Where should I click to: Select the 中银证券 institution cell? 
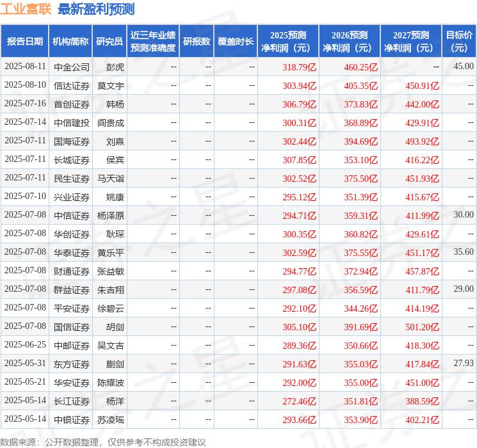pos(72,420)
